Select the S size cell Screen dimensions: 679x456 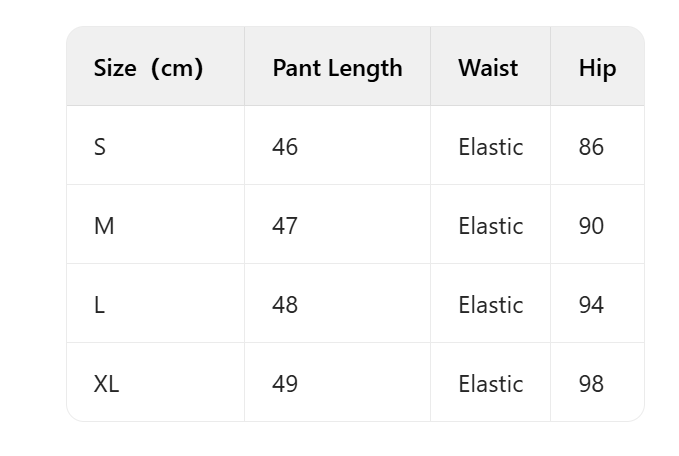click(99, 147)
